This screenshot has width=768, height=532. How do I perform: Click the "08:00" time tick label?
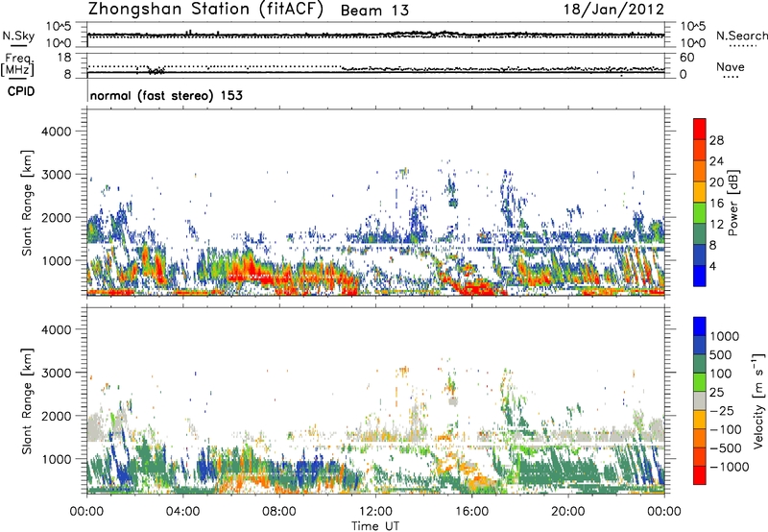[x=279, y=512]
